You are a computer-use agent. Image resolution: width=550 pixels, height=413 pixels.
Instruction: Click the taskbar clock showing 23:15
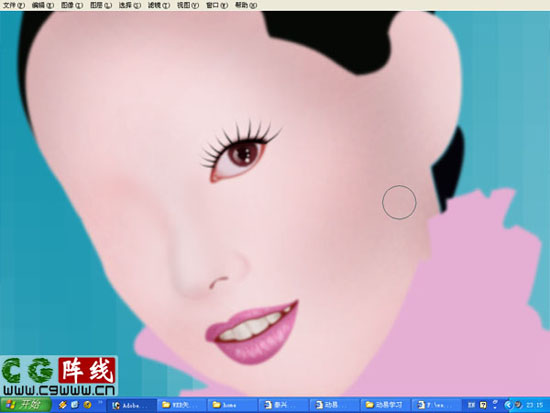coord(535,405)
